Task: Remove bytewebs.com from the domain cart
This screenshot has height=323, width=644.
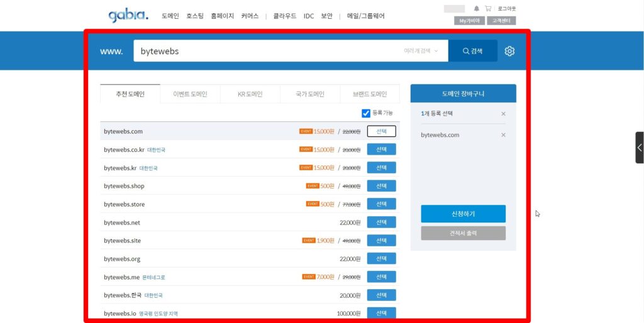Action: pos(503,135)
